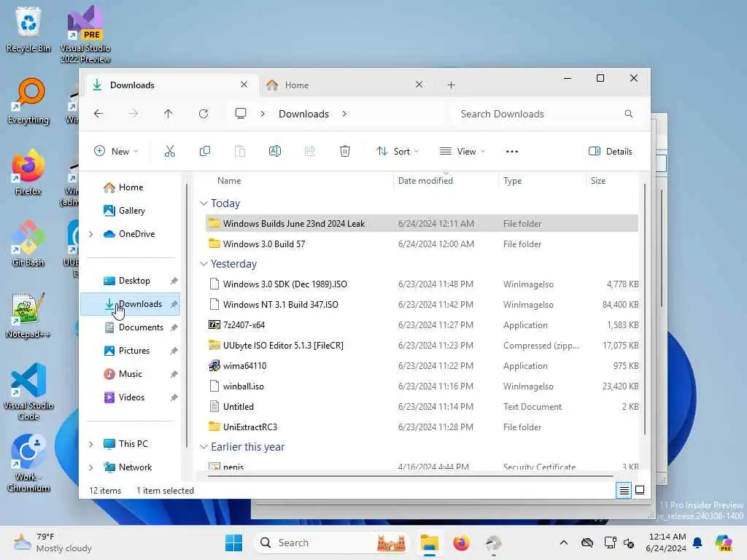Click vertical scrollbar of file list

coord(645,308)
